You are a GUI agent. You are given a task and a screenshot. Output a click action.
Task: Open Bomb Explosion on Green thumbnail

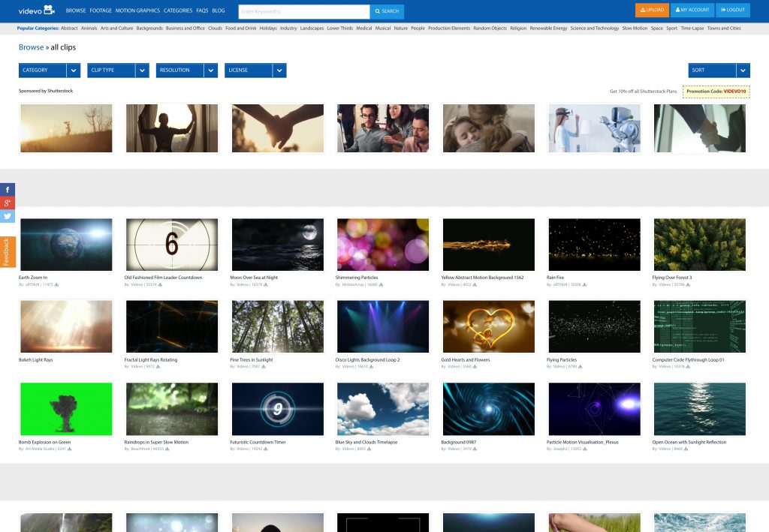(x=66, y=409)
